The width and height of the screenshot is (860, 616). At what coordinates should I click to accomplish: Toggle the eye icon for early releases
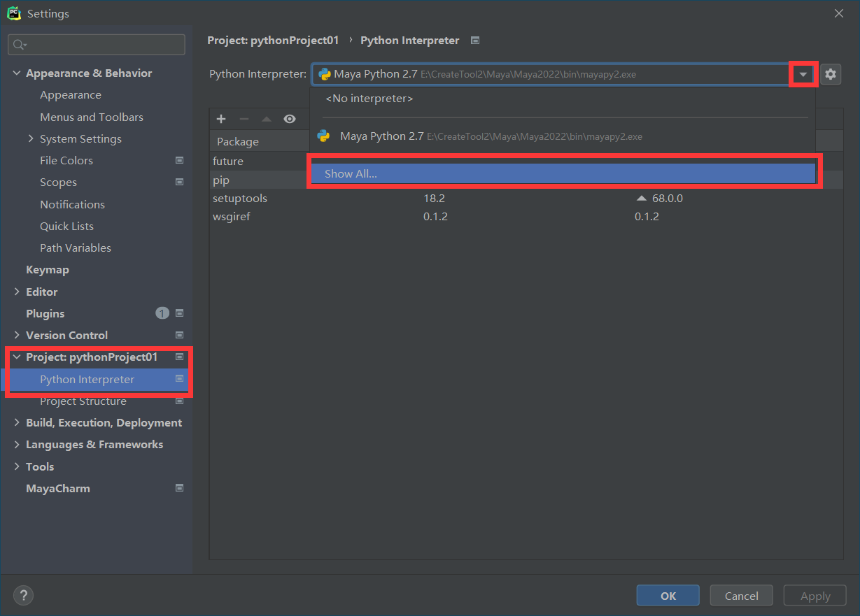(290, 119)
